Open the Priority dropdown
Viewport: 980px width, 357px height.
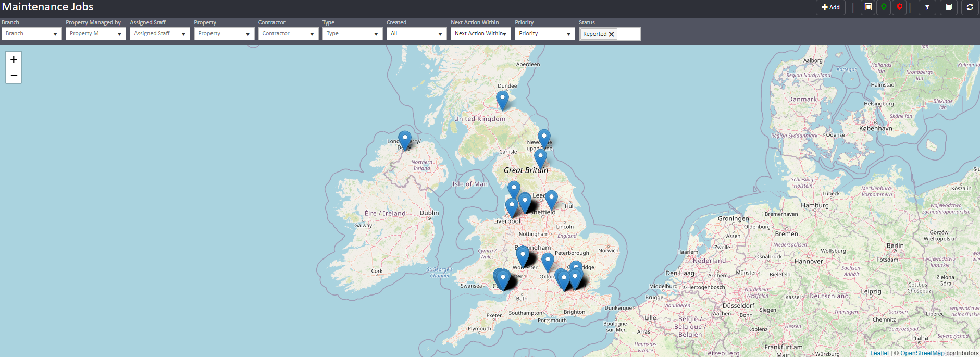tap(544, 34)
